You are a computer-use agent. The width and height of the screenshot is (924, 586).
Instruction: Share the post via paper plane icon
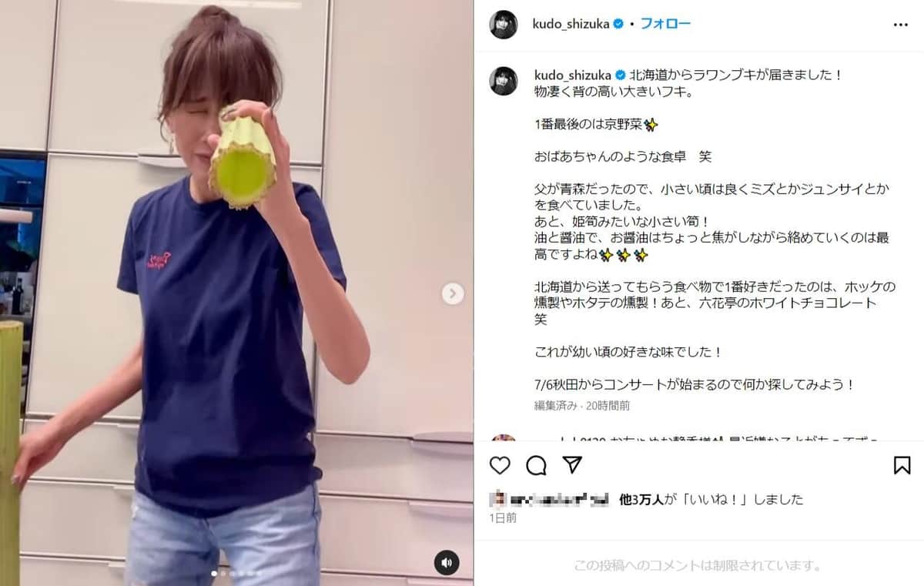[x=571, y=464]
